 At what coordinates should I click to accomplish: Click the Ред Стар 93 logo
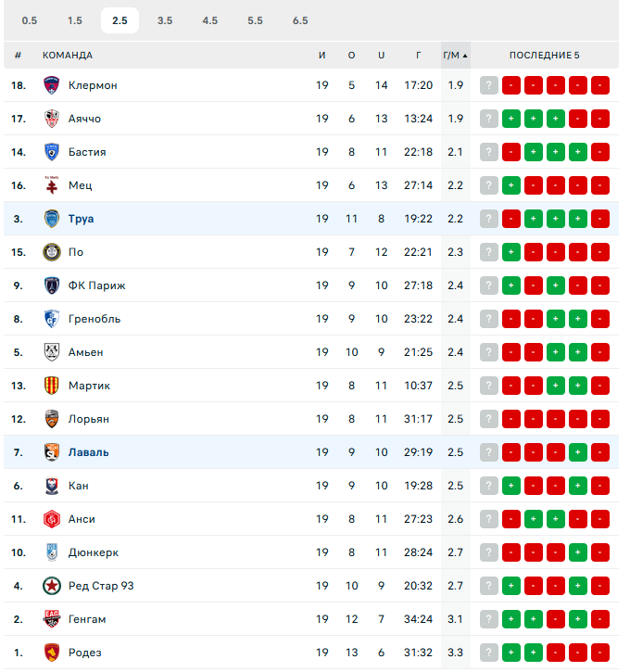pos(52,586)
